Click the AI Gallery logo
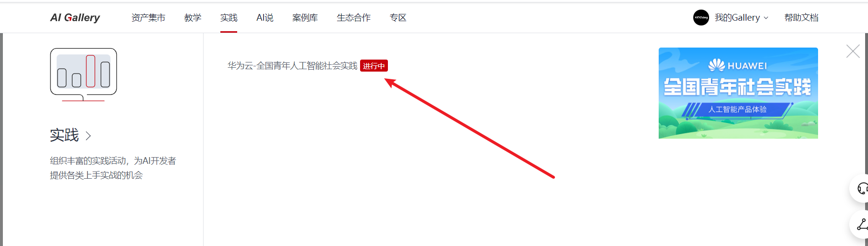The width and height of the screenshot is (868, 246). (x=75, y=18)
